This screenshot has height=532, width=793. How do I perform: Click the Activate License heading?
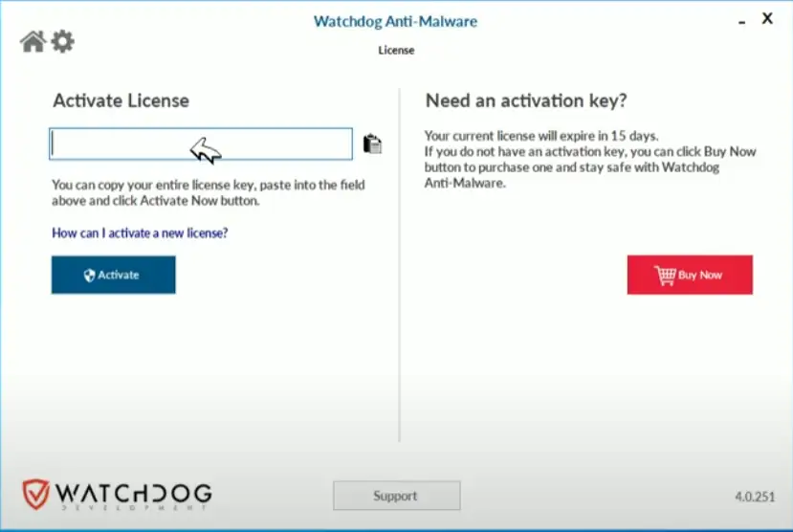[x=121, y=100]
